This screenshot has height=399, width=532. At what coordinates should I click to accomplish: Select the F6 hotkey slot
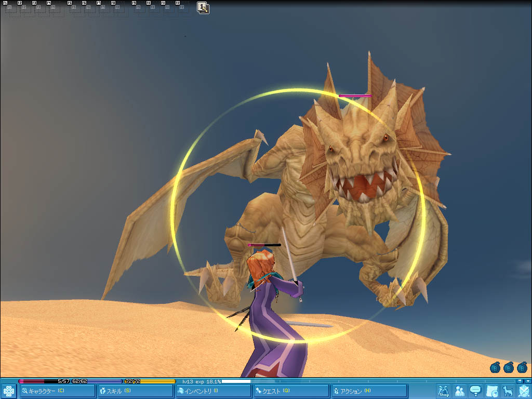88,8
